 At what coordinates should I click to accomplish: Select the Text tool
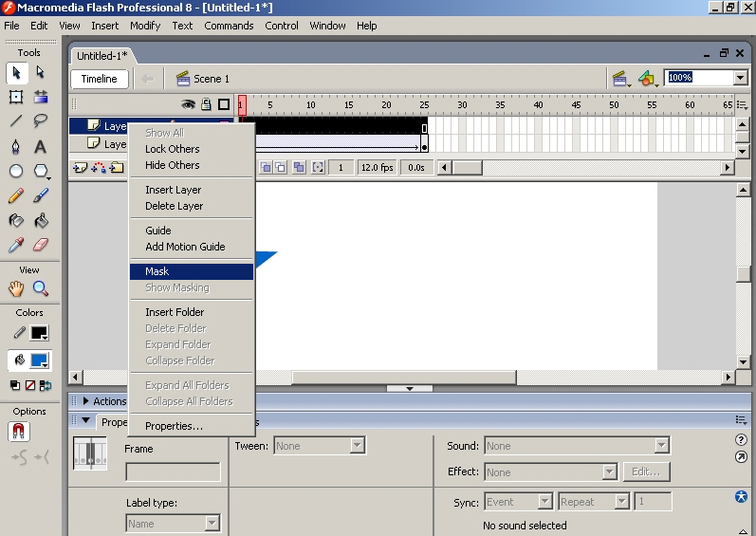pos(41,146)
